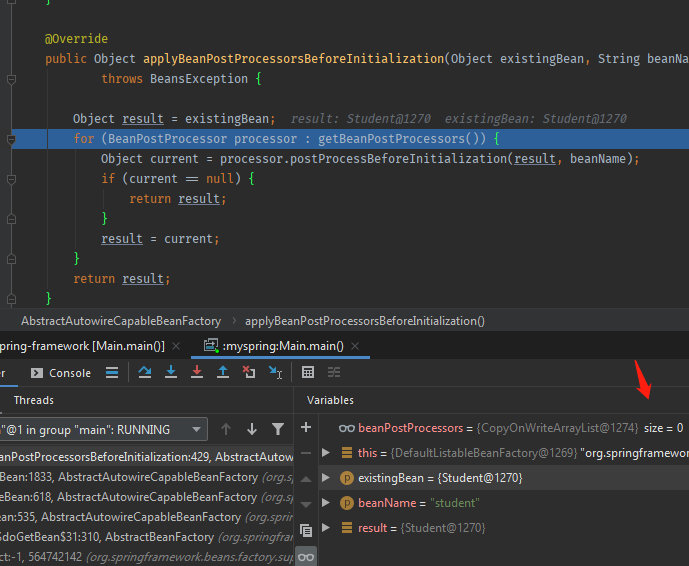Expand the existingBean Student@1270 variable
Viewport: 689px width, 566px height.
pos(326,477)
